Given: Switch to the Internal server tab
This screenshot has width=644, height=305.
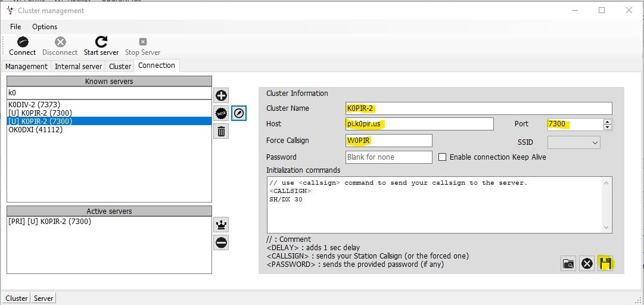Looking at the screenshot, I should [x=78, y=66].
